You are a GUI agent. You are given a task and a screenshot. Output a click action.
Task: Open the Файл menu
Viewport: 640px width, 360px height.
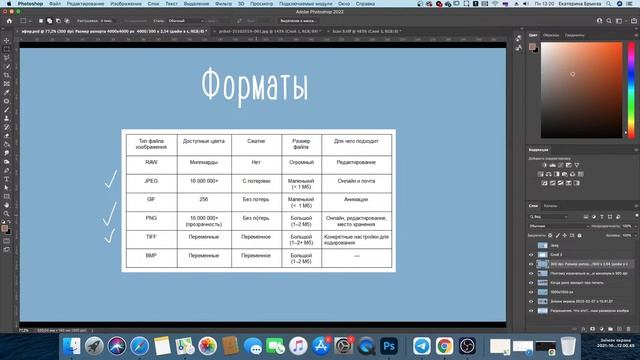click(55, 4)
